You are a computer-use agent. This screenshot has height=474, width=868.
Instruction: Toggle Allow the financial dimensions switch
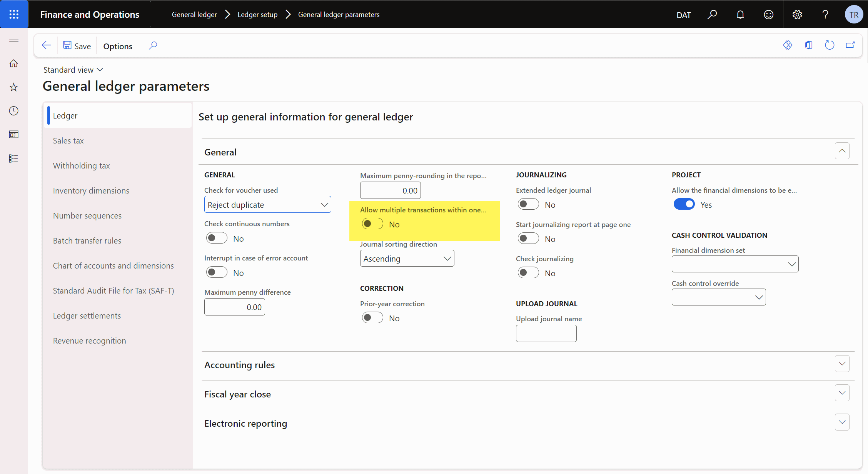tap(684, 204)
